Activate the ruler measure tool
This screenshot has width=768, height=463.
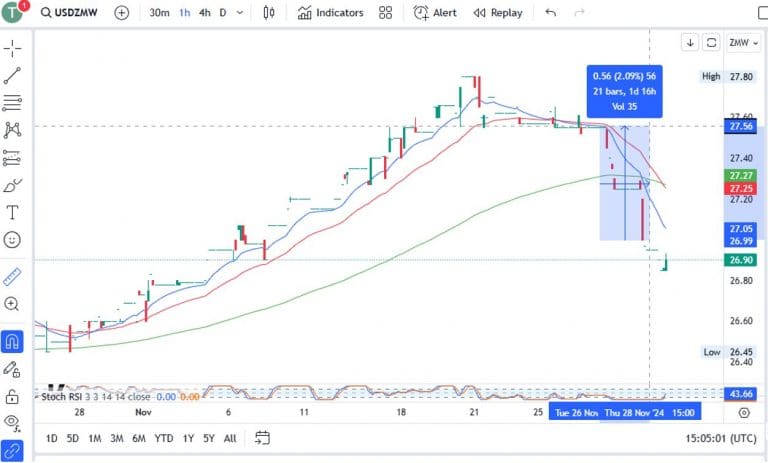[12, 276]
